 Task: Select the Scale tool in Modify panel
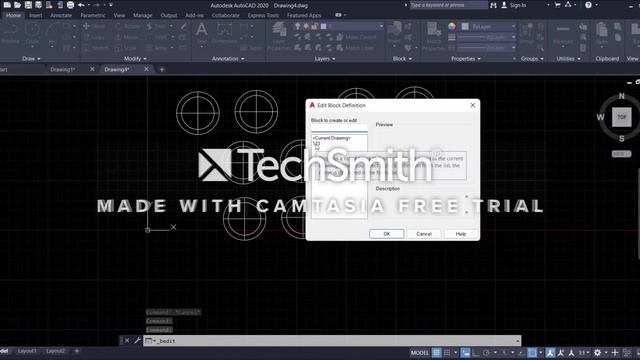click(x=127, y=48)
